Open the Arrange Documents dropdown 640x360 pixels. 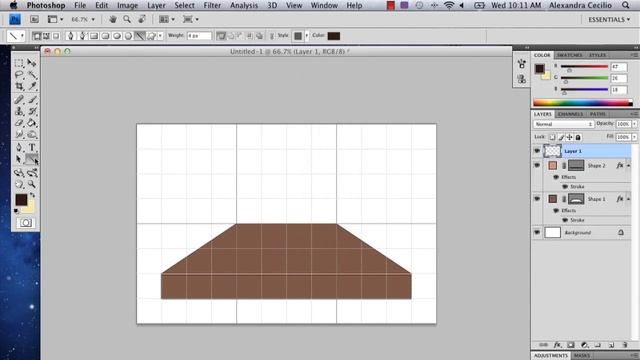pos(166,19)
